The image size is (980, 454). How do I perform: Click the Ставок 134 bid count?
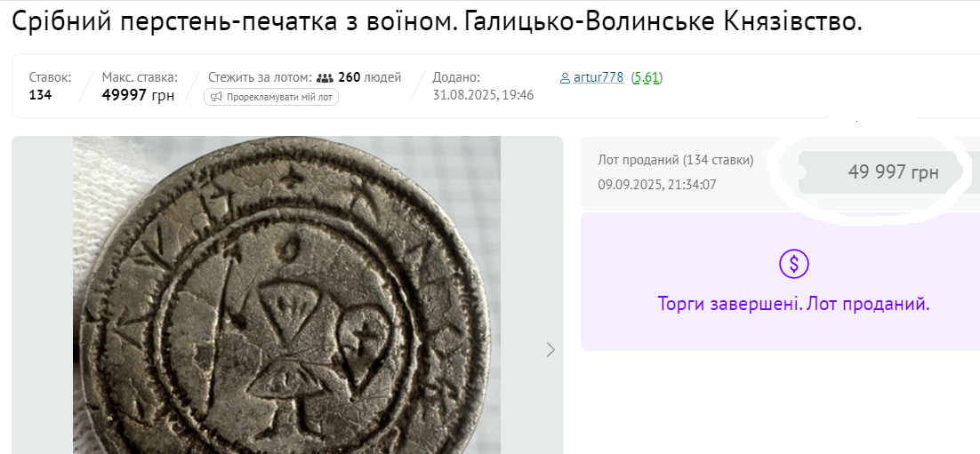click(40, 95)
